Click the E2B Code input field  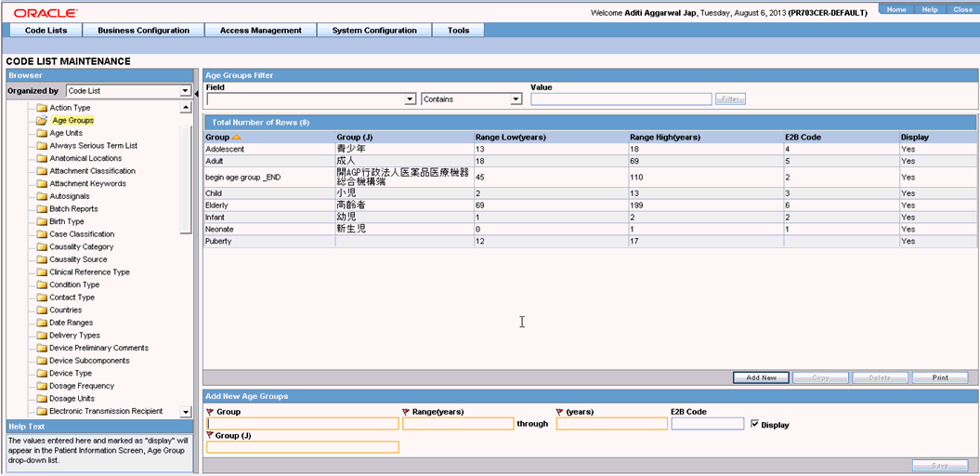(708, 423)
